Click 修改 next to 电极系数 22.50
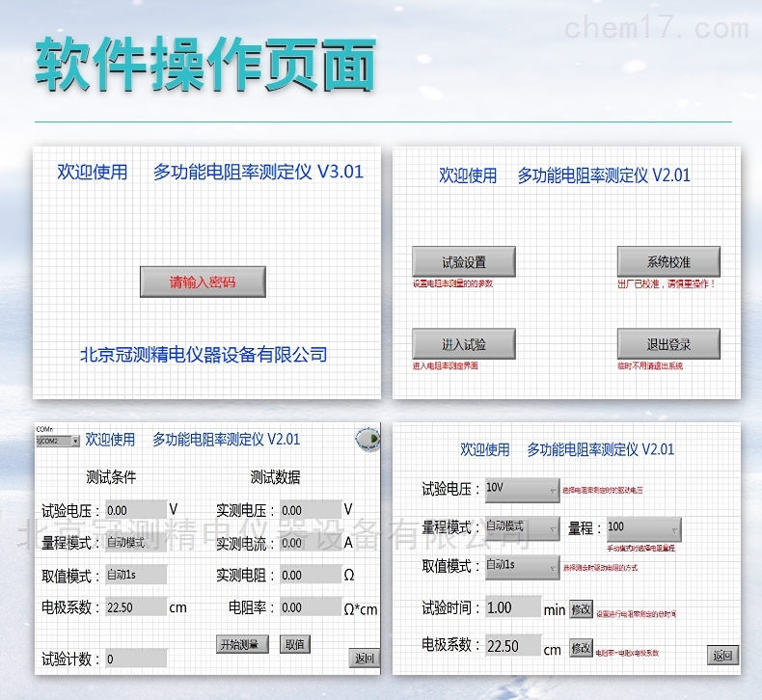The width and height of the screenshot is (762, 700). (x=581, y=648)
